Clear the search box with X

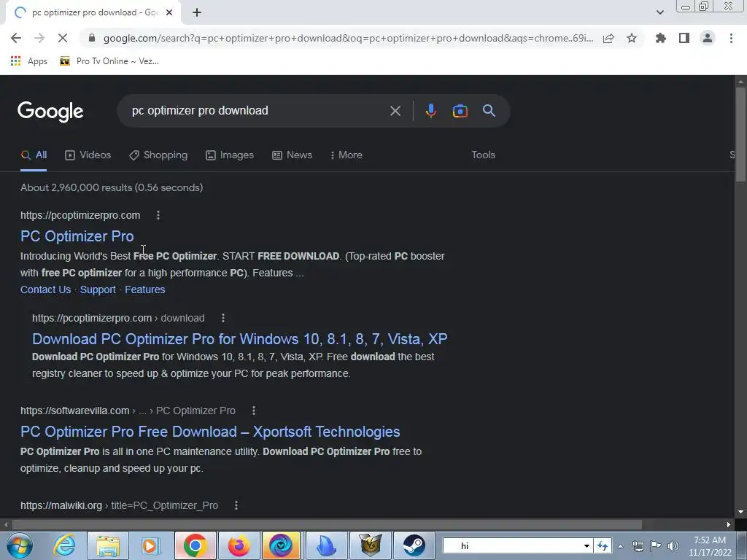(395, 111)
